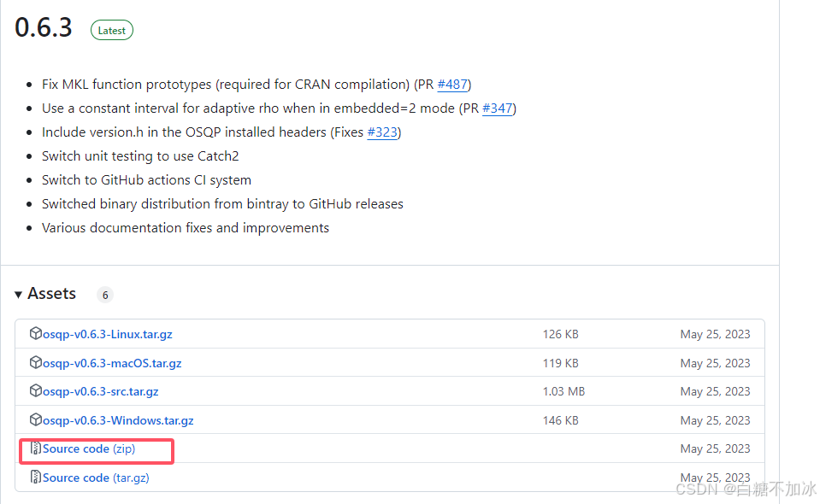Image resolution: width=820 pixels, height=504 pixels.
Task: Open pull request #347 link
Action: click(x=497, y=108)
